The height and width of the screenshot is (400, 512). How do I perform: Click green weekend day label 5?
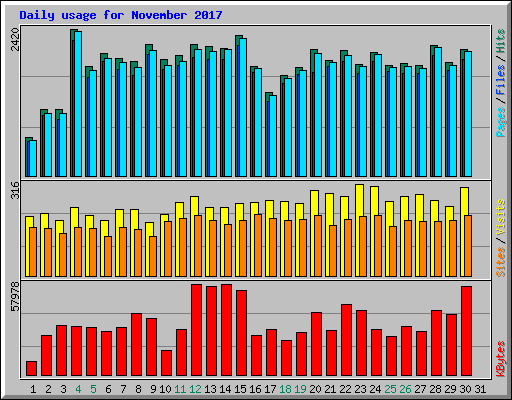[x=93, y=389]
